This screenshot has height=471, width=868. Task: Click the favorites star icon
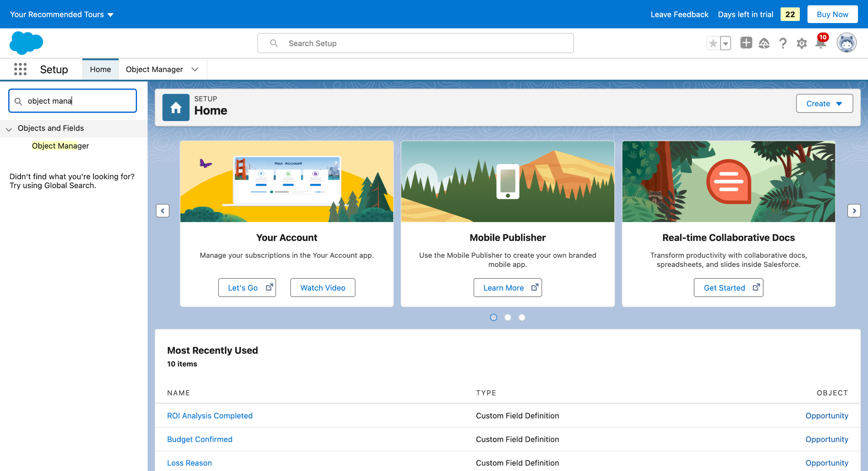[x=713, y=43]
